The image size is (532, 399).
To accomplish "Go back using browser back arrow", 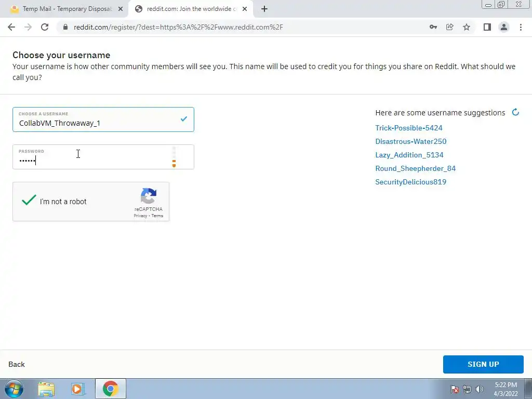I will click(x=11, y=27).
